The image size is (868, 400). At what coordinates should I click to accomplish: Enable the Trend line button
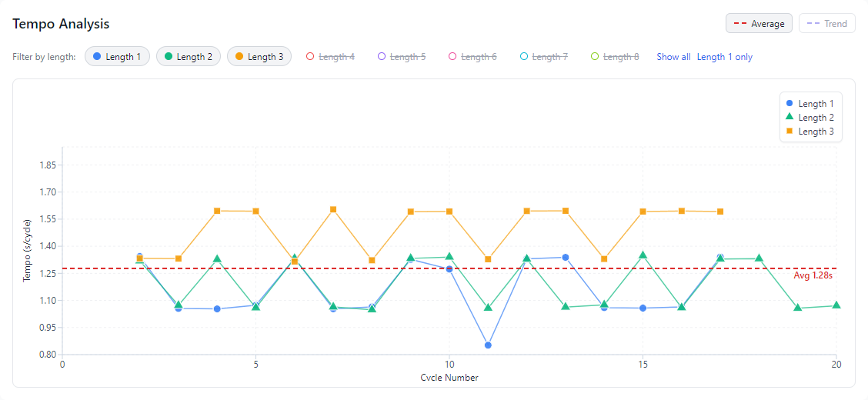tap(827, 24)
